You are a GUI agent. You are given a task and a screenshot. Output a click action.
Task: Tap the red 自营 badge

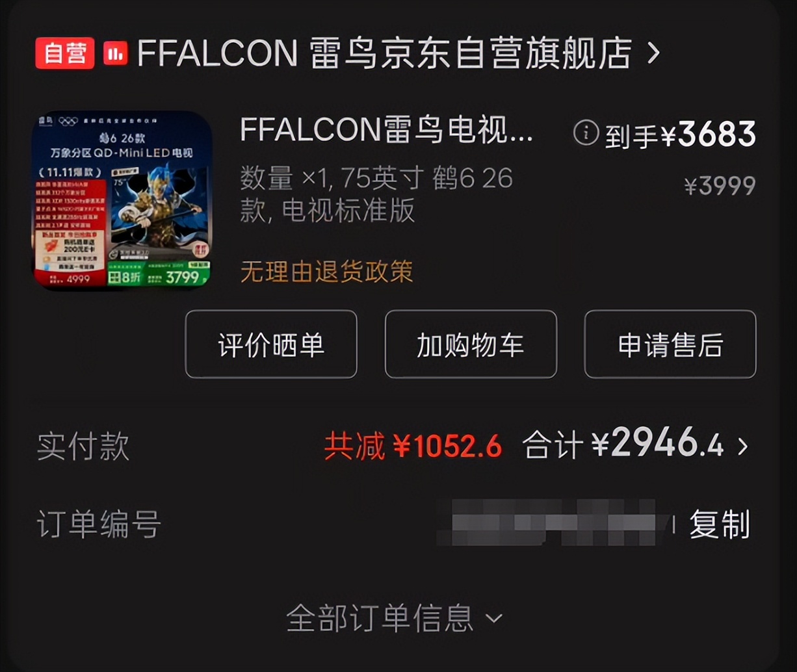tap(65, 53)
